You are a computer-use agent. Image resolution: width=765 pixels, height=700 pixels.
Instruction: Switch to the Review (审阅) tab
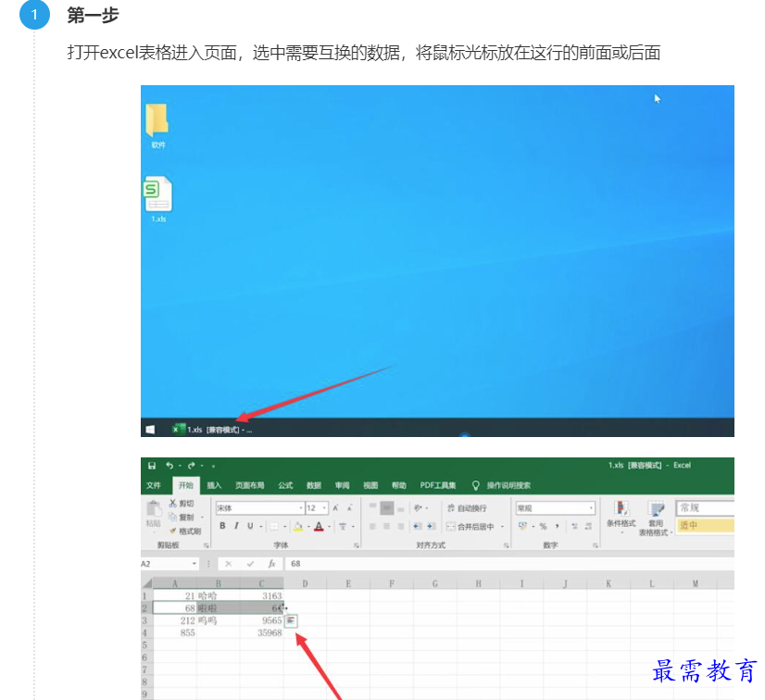pyautogui.click(x=342, y=485)
